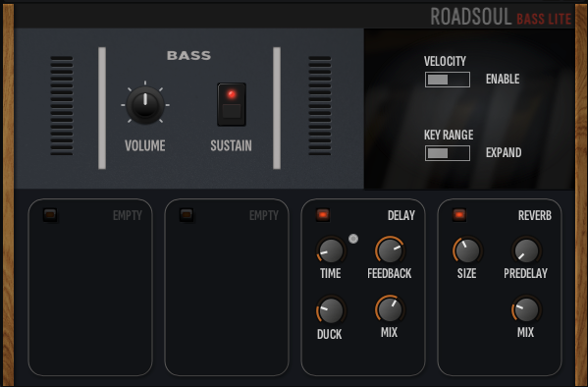This screenshot has width=588, height=387.
Task: Click the bass Volume knob
Action: [145, 105]
